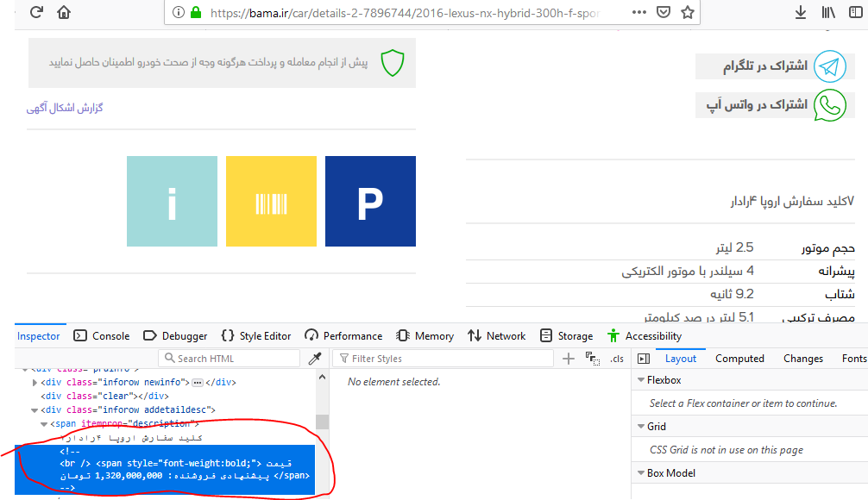Click the Search HTML field
The image size is (868, 500).
(230, 359)
